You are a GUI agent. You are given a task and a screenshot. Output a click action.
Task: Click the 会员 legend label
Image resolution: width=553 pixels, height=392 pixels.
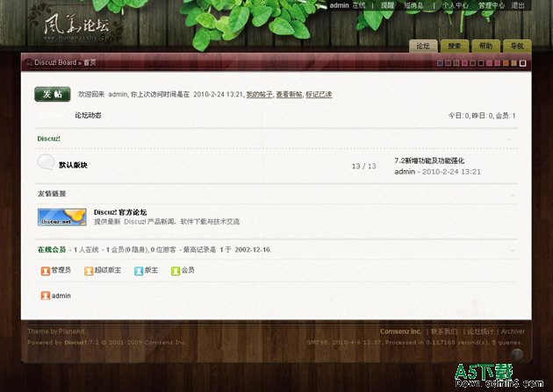188,270
